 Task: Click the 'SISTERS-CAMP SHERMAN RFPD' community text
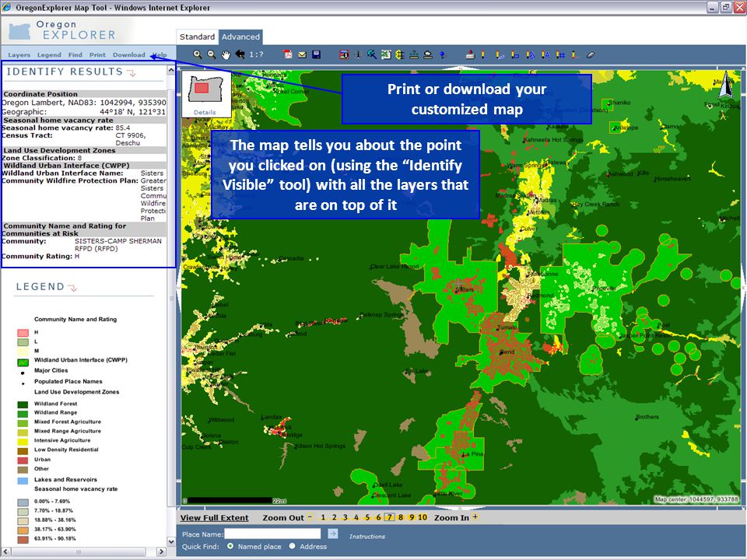118,245
